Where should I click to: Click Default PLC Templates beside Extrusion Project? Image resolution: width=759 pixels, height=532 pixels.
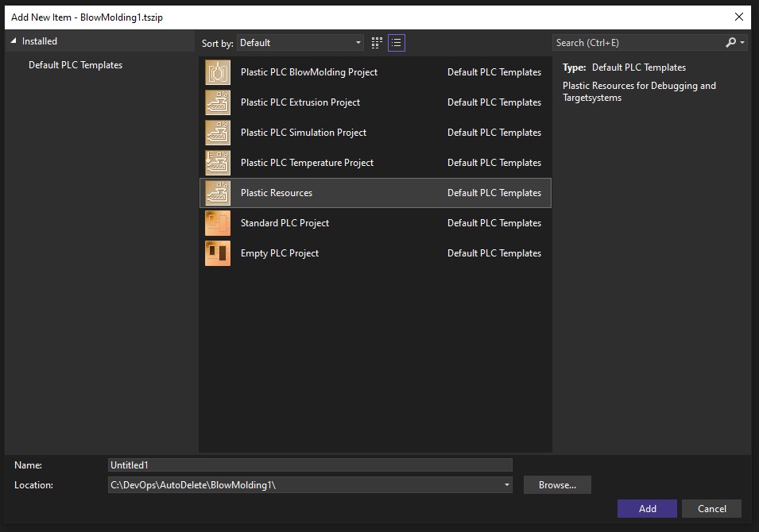click(x=494, y=102)
